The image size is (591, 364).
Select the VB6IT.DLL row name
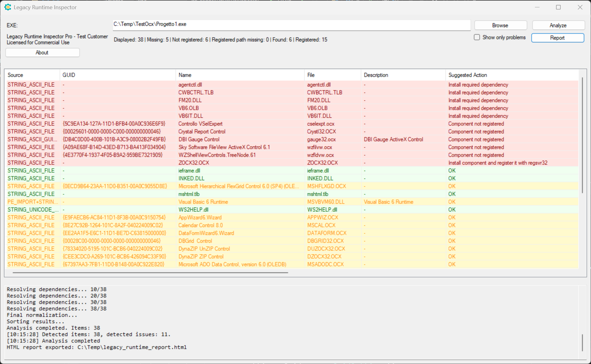click(x=191, y=116)
